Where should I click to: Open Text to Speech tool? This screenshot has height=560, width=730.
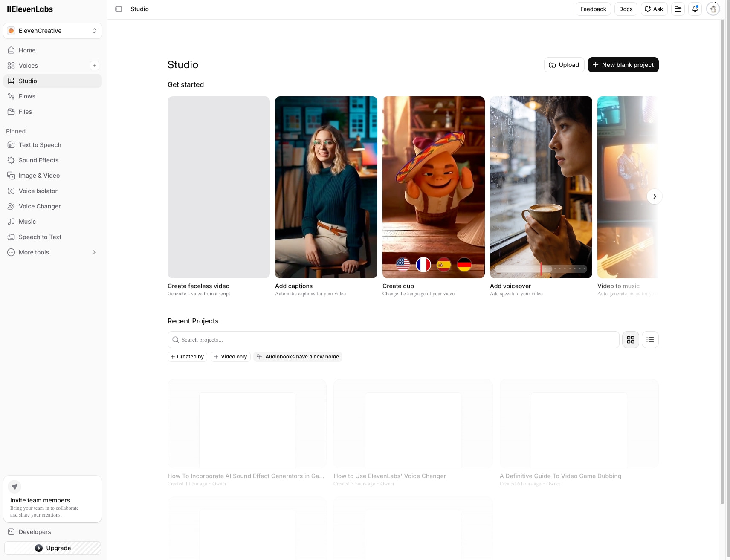[52, 145]
